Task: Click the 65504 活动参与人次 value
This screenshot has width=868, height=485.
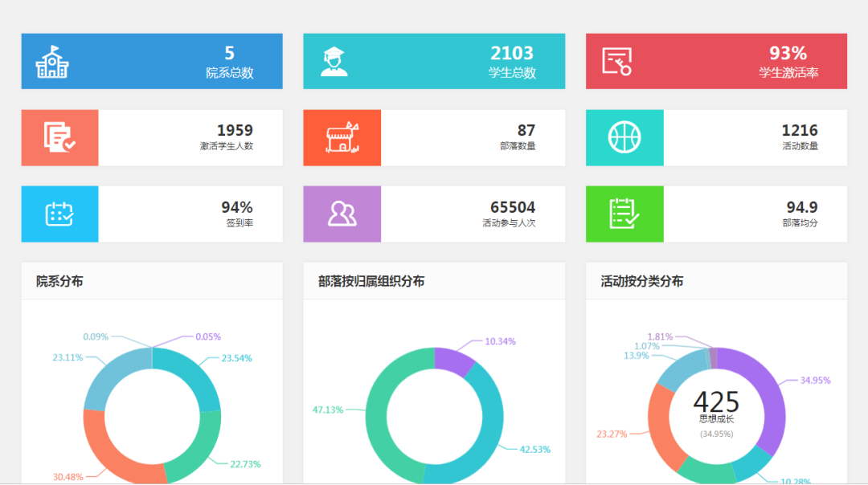Action: coord(513,207)
